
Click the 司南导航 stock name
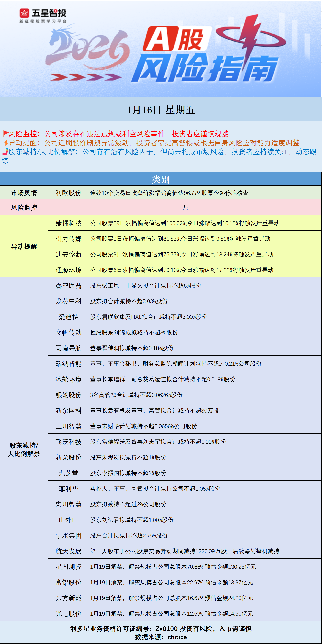[69, 348]
